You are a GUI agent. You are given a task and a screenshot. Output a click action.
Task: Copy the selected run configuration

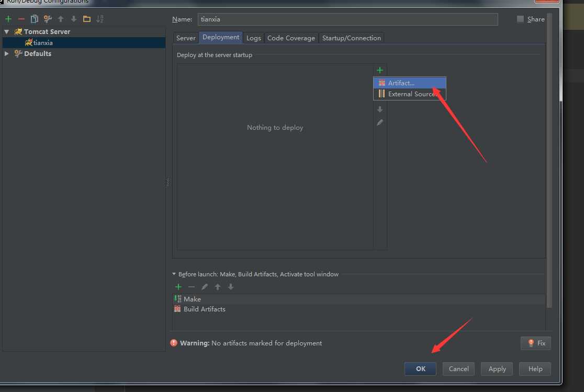click(34, 19)
